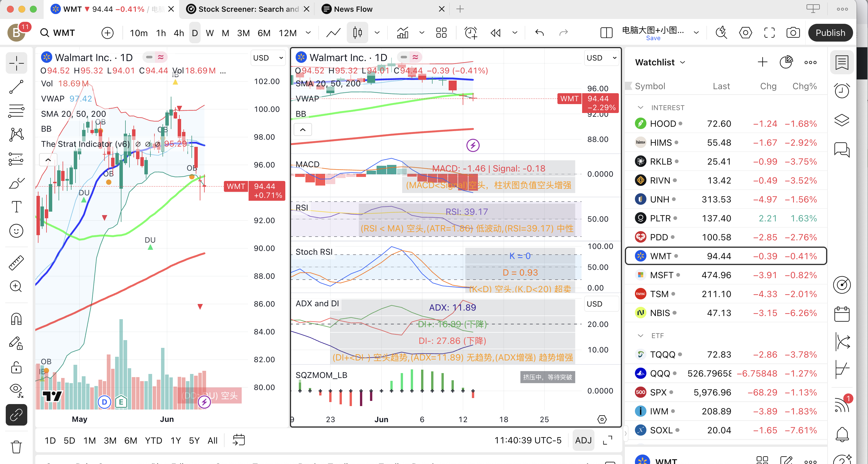This screenshot has width=868, height=464.
Task: Toggle ADJ adjusted data mode
Action: click(x=583, y=440)
